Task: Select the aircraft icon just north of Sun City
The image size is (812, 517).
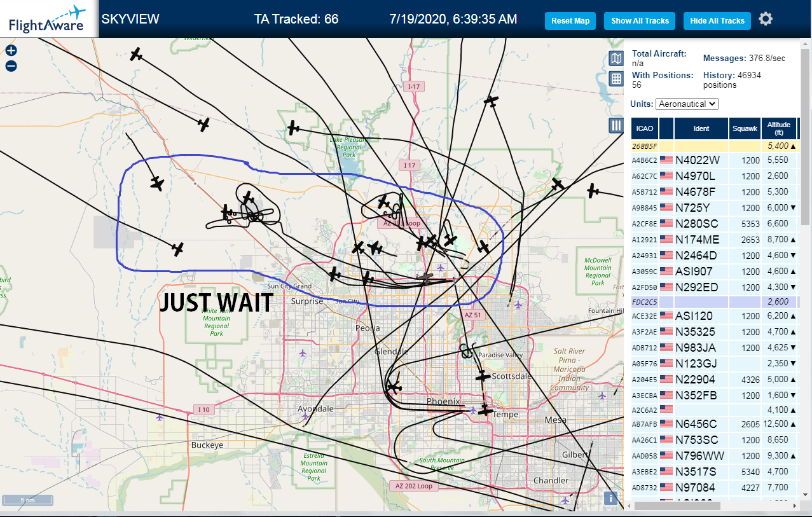Action: tap(335, 274)
